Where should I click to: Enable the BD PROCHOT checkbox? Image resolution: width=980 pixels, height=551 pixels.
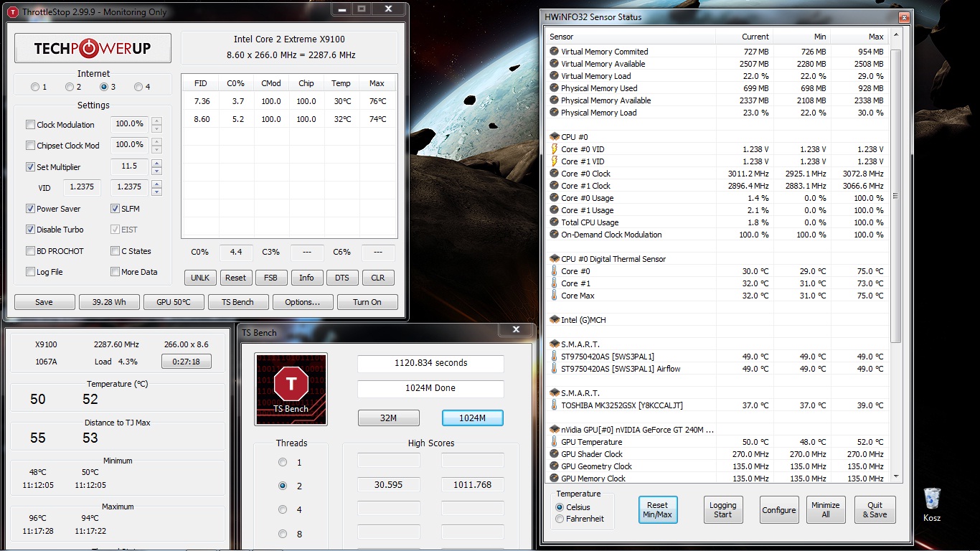pos(30,251)
